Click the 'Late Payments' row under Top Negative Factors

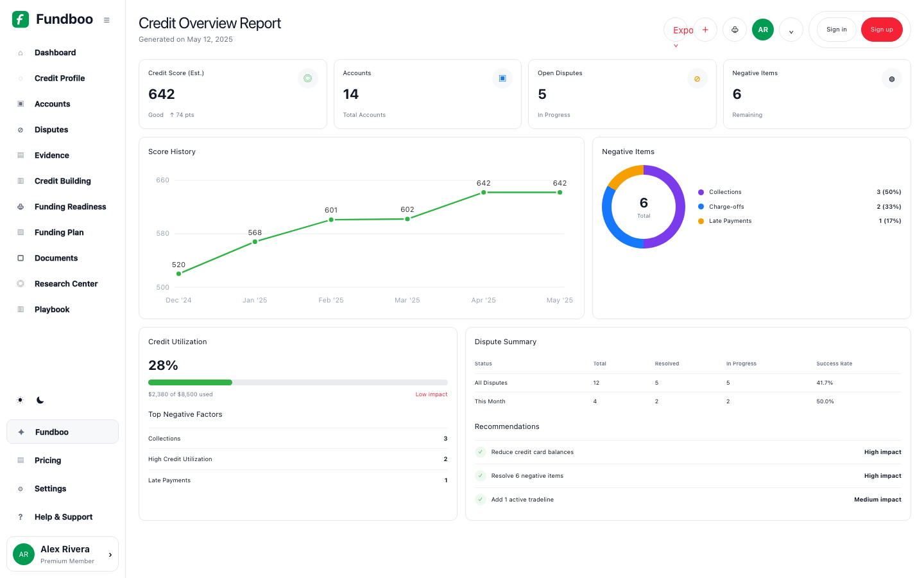click(298, 480)
